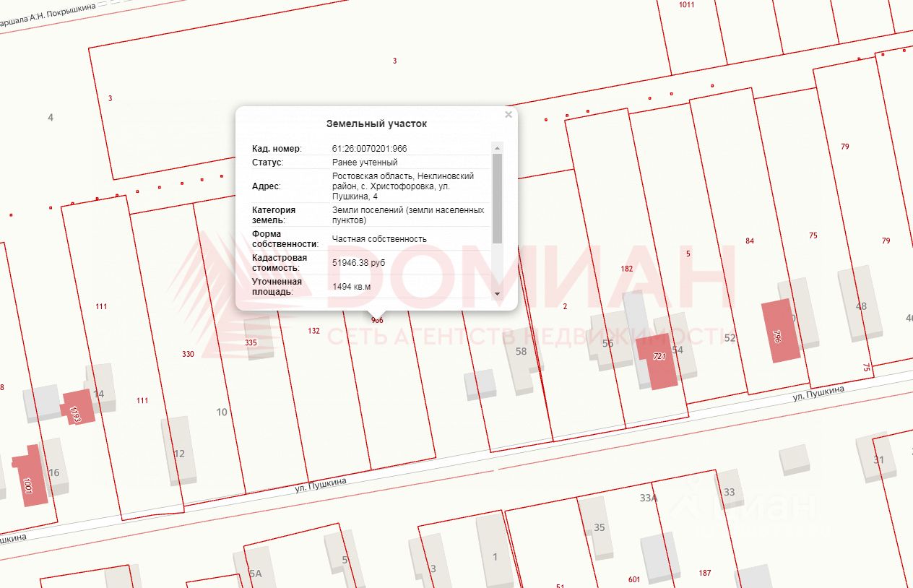Click house number 54
Viewport: 913px width, 588px height.
pyautogui.click(x=677, y=350)
